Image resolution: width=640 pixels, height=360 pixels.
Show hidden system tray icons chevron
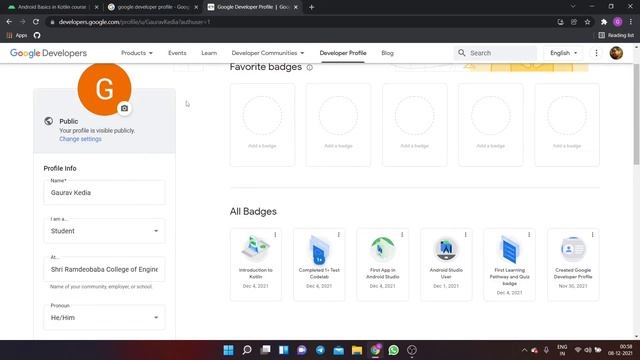[524, 350]
